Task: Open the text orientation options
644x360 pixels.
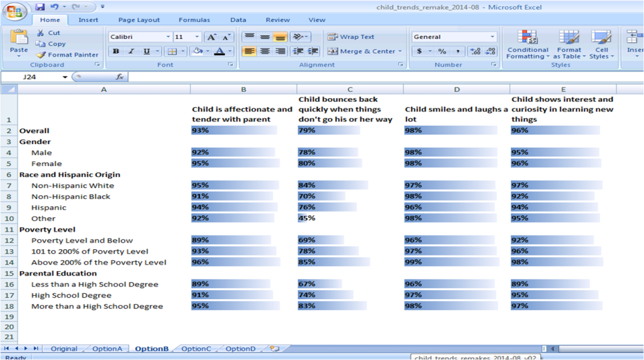Action: 300,37
